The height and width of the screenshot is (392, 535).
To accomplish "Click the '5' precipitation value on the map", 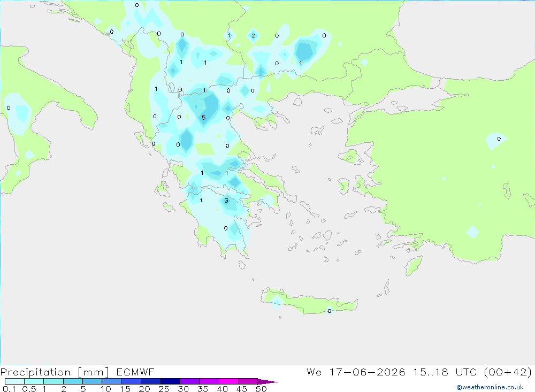I will click(x=204, y=118).
